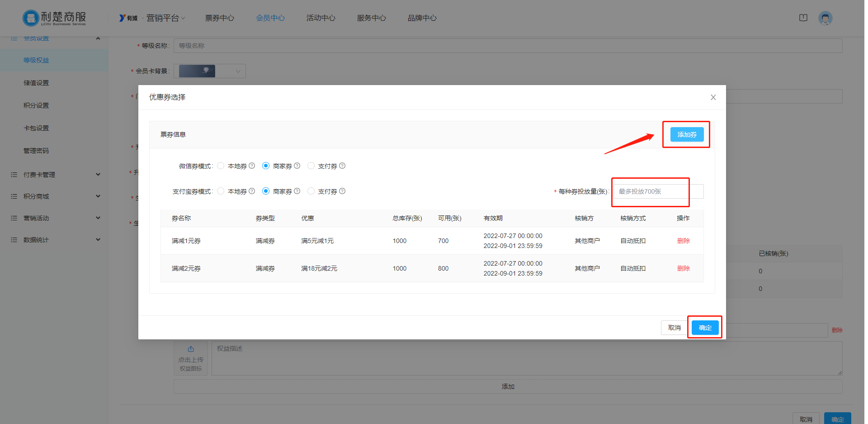Expand the 付费卡管理 sidebar menu

click(x=98, y=175)
